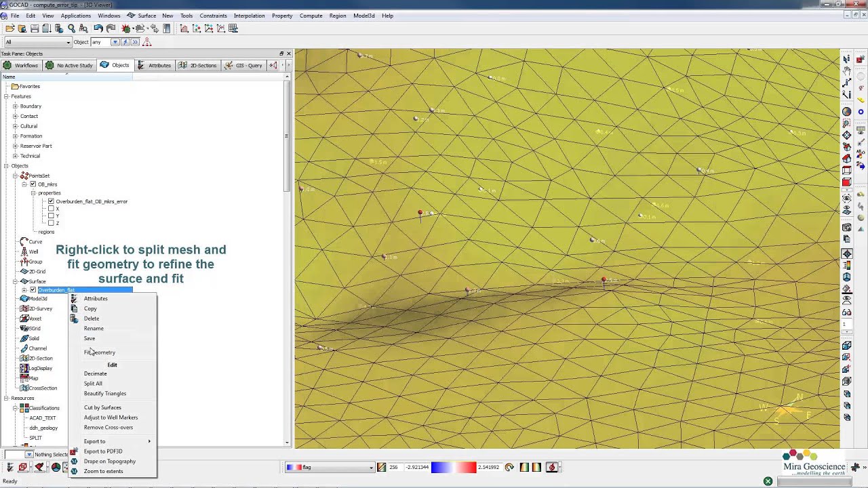This screenshot has height=488, width=868.
Task: Click the task pane vertical scrollbar down arrow
Action: 287,443
